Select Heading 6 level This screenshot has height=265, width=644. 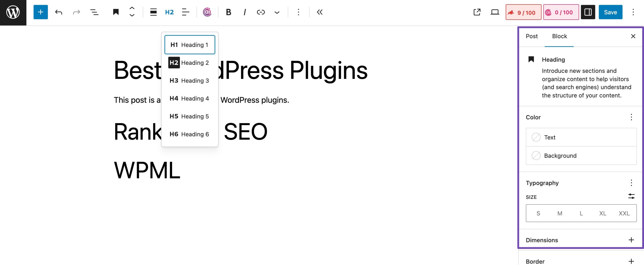click(190, 134)
